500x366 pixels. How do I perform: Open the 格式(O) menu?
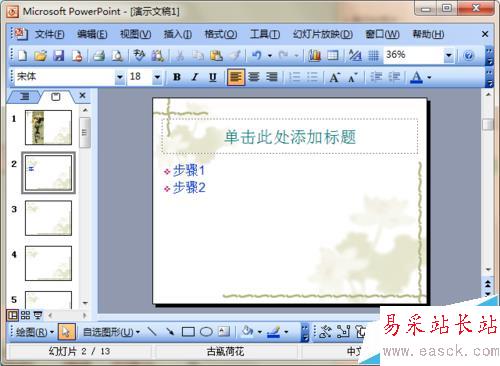click(x=221, y=34)
